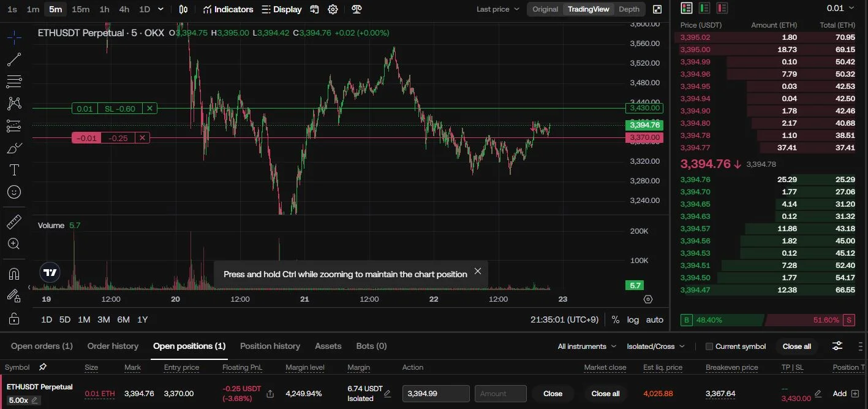Image resolution: width=868 pixels, height=409 pixels.
Task: Click Close all in Market close column
Action: pyautogui.click(x=605, y=394)
